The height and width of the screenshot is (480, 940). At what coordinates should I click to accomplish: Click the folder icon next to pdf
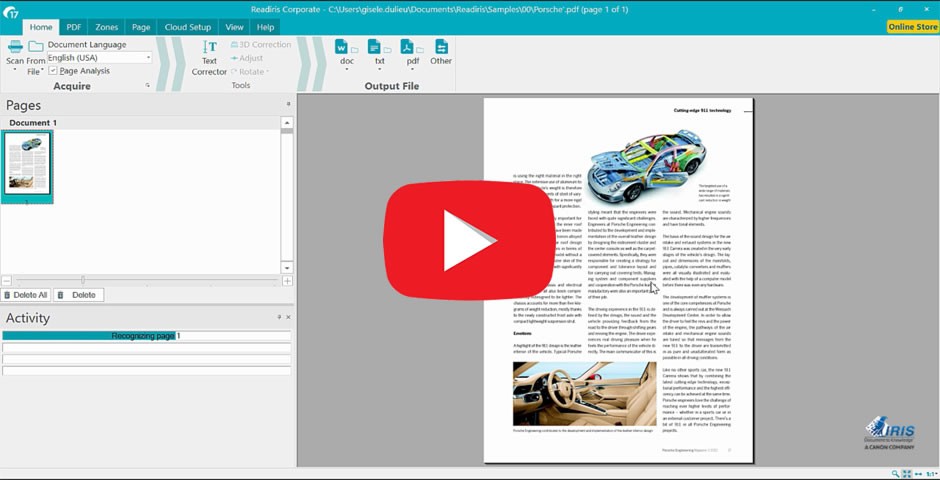(420, 50)
